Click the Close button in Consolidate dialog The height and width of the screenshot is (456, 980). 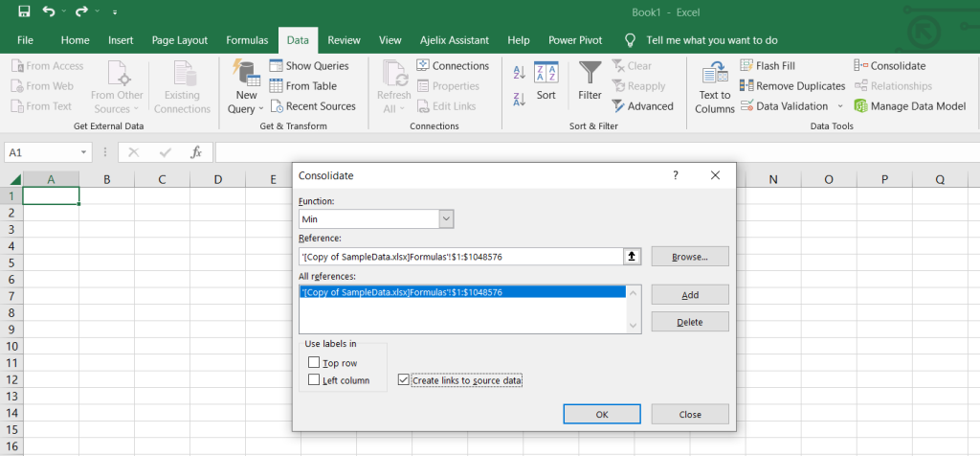click(x=690, y=414)
